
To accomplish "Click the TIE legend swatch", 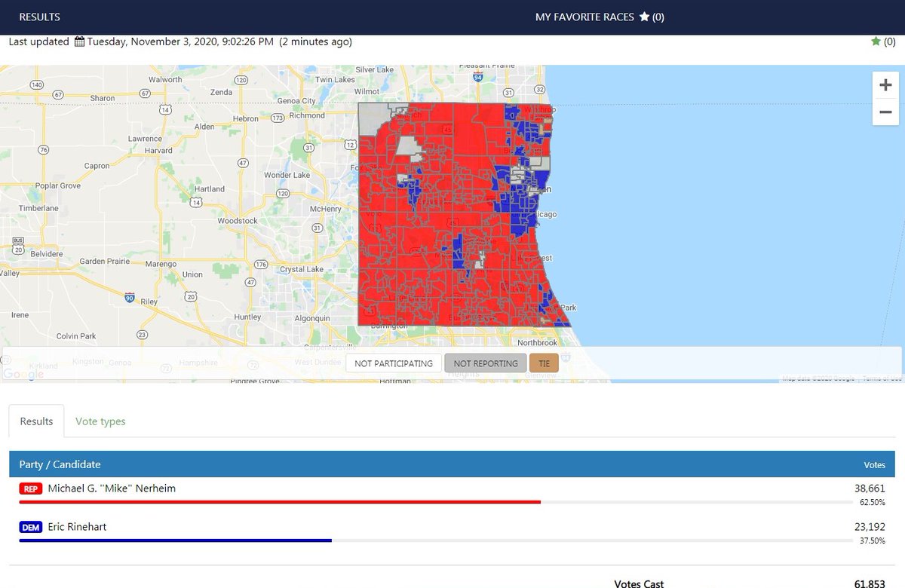I will [x=544, y=363].
